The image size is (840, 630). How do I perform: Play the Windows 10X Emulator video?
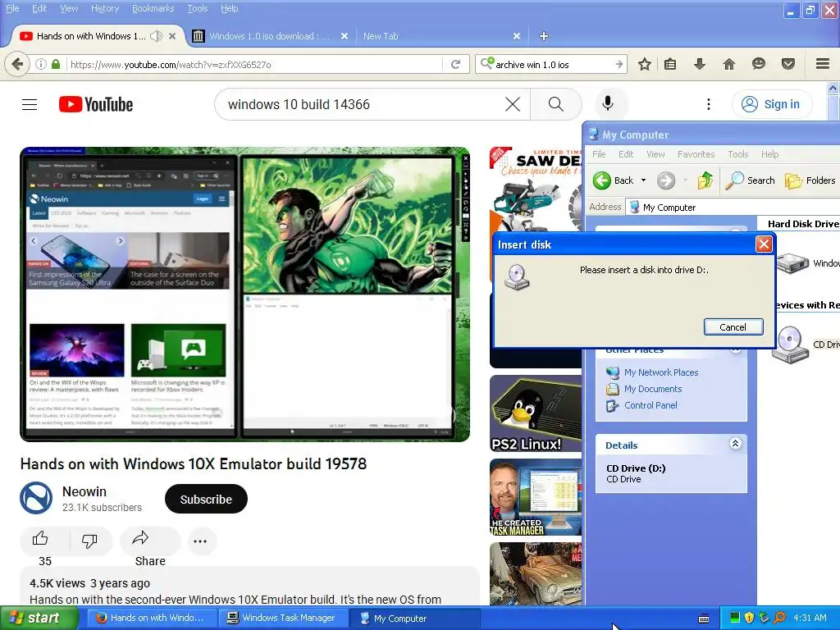pyautogui.click(x=244, y=294)
